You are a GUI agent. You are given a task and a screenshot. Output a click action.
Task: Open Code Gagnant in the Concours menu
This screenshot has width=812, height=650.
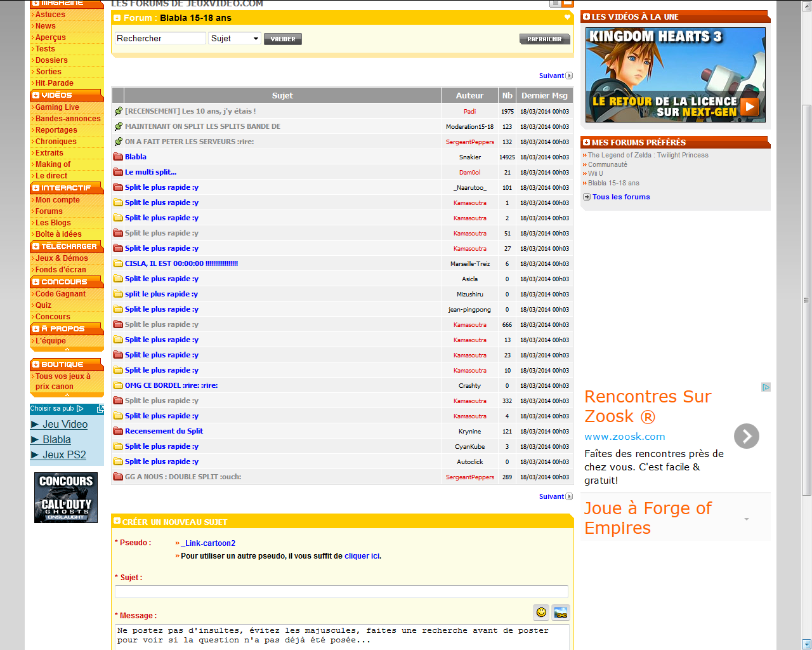60,294
